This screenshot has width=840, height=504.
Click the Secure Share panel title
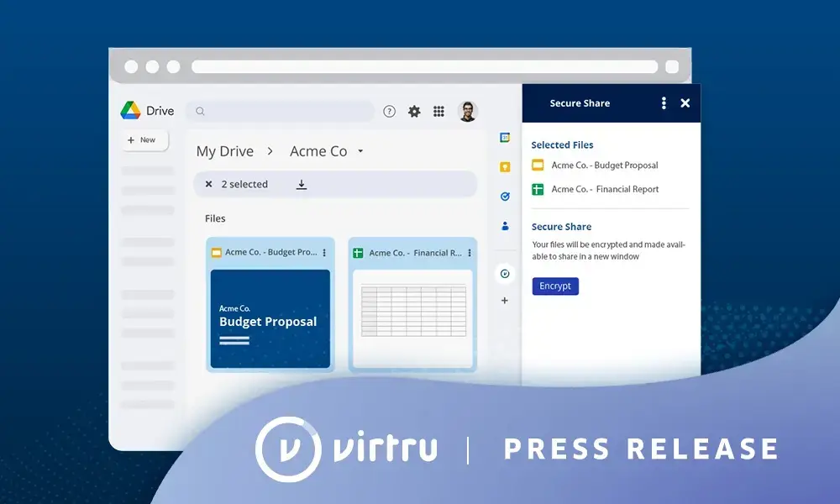pyautogui.click(x=580, y=103)
